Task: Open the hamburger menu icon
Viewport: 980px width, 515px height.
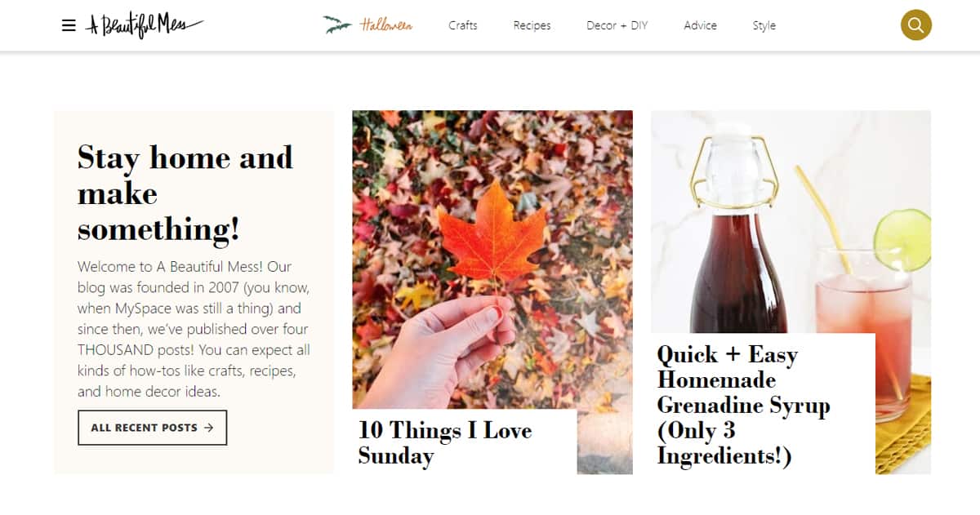Action: [69, 25]
